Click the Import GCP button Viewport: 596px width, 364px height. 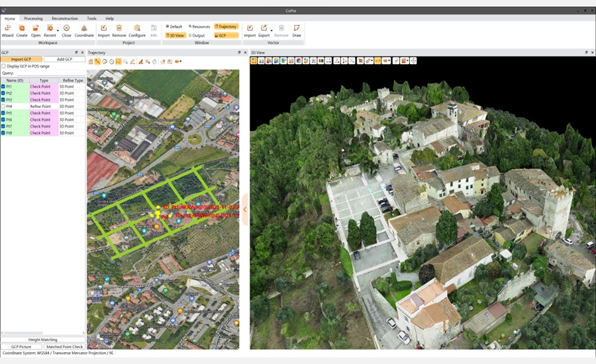pyautogui.click(x=21, y=60)
